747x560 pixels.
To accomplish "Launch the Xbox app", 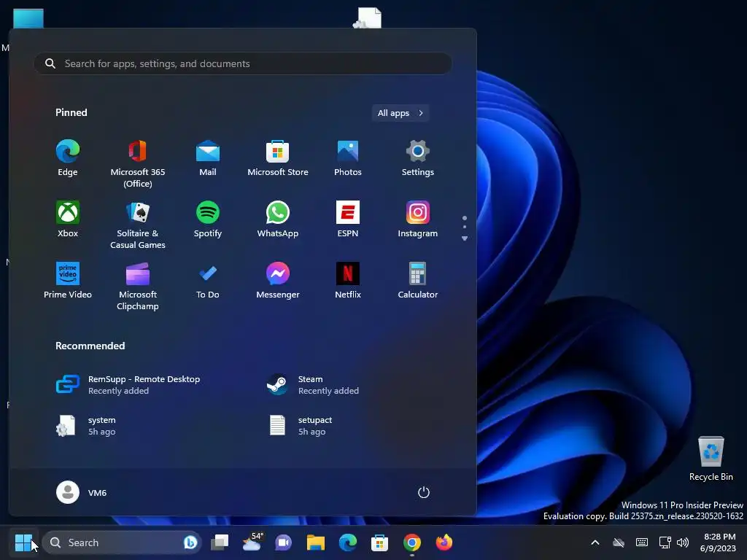I will click(x=68, y=219).
